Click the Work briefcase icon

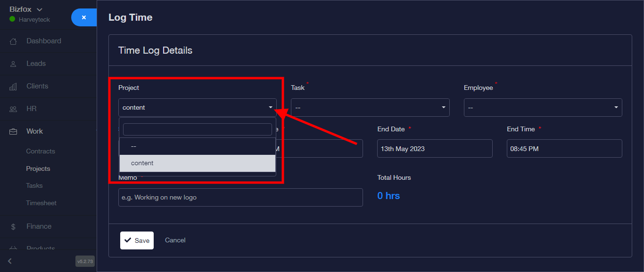[13, 132]
